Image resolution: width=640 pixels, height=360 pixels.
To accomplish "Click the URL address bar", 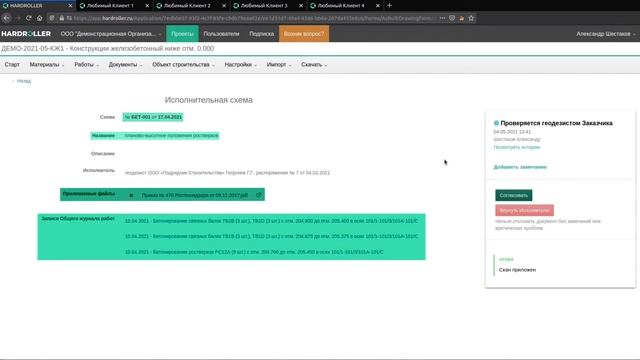I will click(255, 18).
